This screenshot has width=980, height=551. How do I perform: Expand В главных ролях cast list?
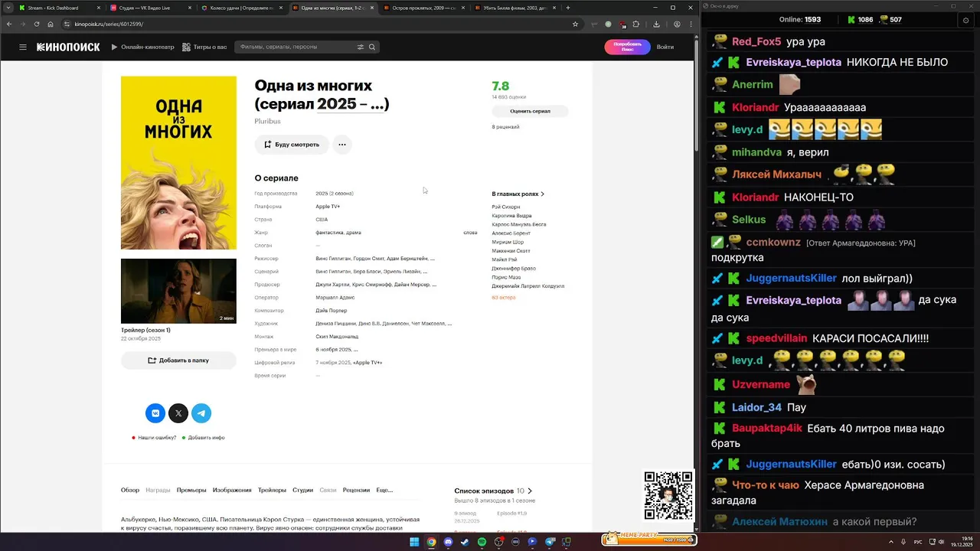(x=518, y=194)
